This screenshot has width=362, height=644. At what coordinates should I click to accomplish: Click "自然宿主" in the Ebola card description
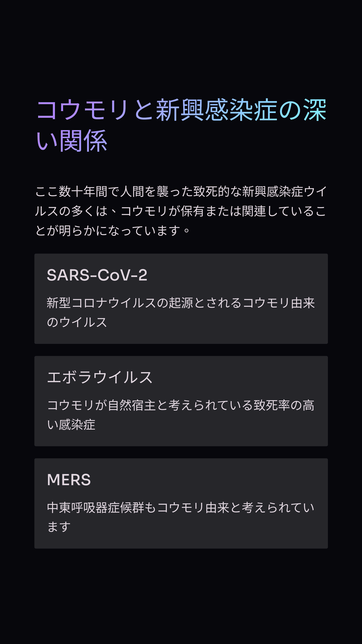pos(132,405)
